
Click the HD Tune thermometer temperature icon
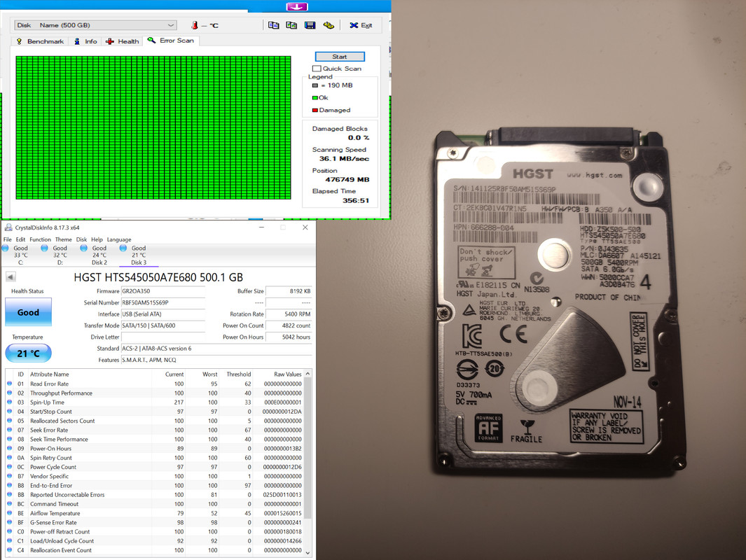coord(195,25)
